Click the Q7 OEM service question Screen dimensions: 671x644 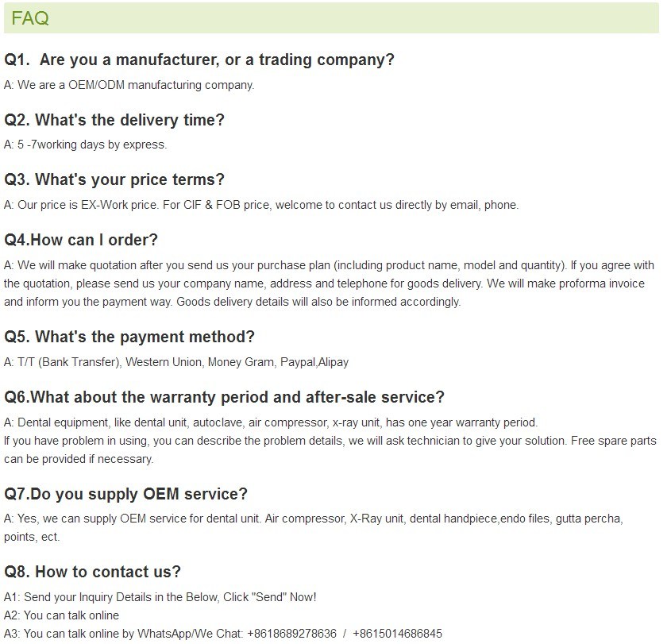[126, 494]
